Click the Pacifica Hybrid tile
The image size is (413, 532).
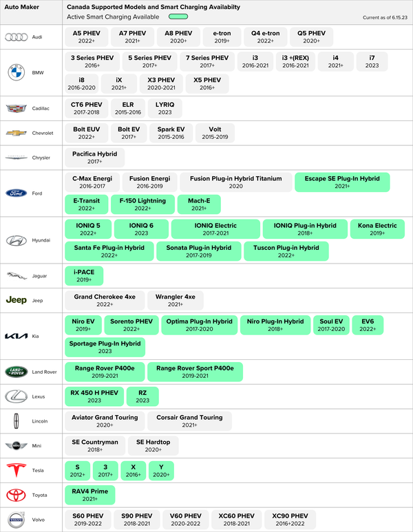[95, 158]
